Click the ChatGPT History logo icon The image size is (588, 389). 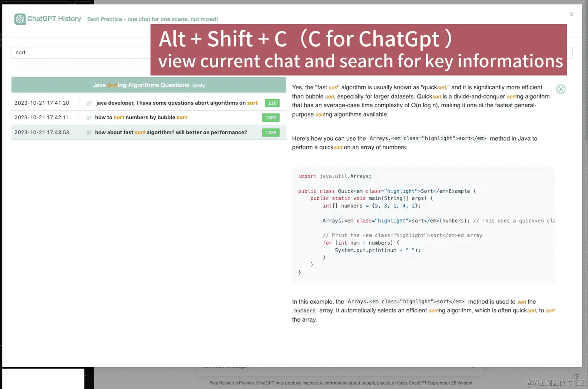coord(20,19)
